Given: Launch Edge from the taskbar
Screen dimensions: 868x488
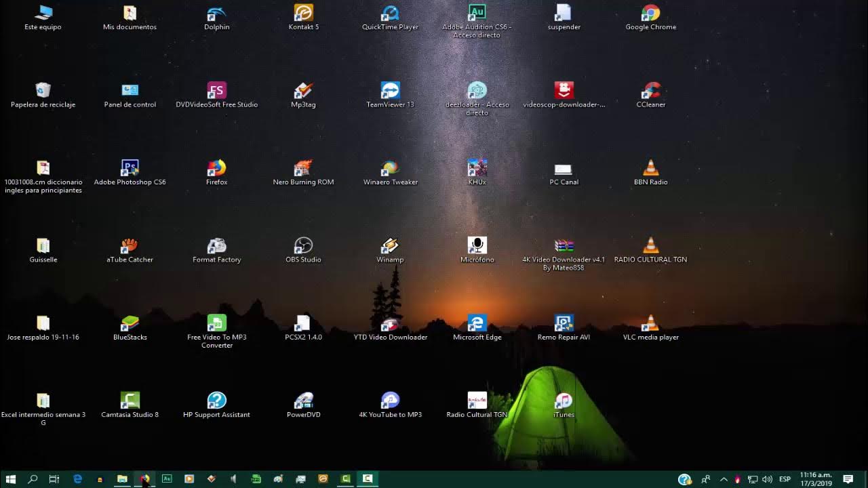Looking at the screenshot, I should 77,479.
